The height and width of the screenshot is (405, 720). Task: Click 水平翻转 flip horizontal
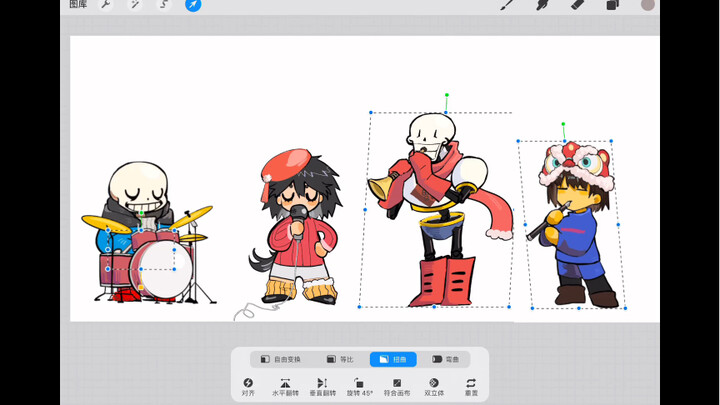(x=285, y=387)
